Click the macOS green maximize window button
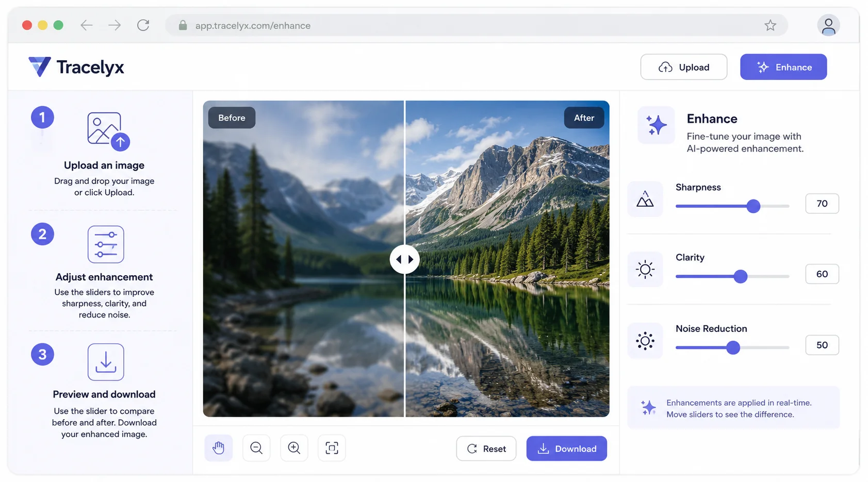This screenshot has width=868, height=482. [58, 25]
